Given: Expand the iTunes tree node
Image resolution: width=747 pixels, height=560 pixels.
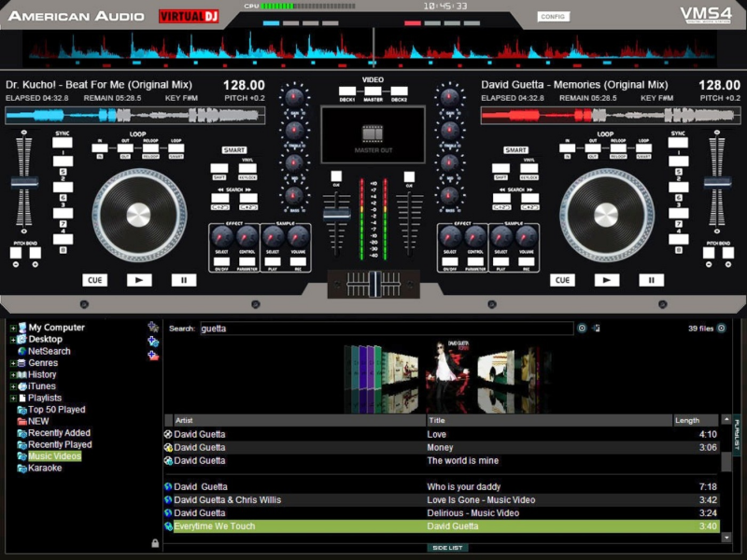Looking at the screenshot, I should click(13, 386).
